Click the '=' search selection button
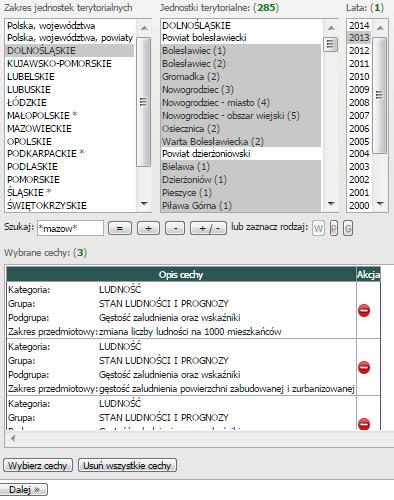The image size is (394, 500). [x=120, y=228]
